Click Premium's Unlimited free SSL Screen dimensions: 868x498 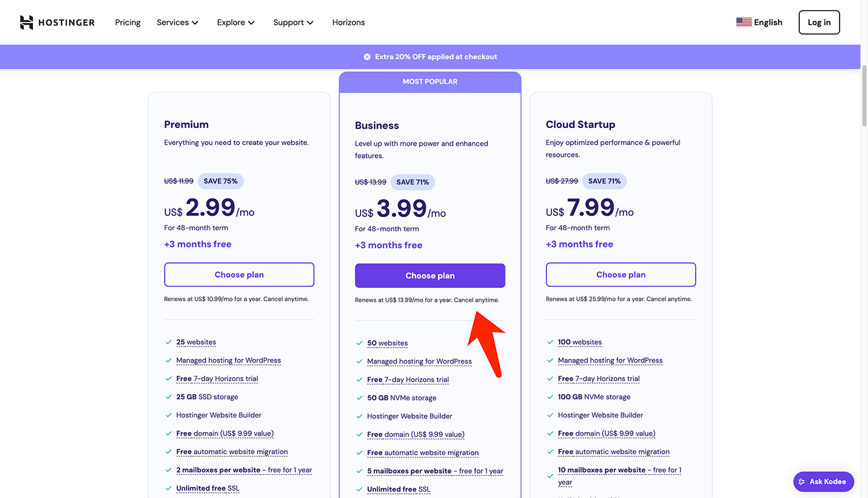pos(208,489)
